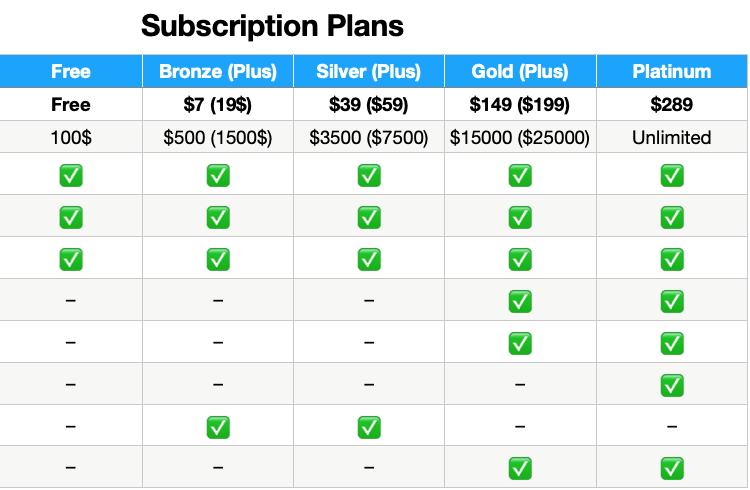Select the Gold (Plus) column header
Viewport: 750px width, 490px height.
click(x=520, y=72)
